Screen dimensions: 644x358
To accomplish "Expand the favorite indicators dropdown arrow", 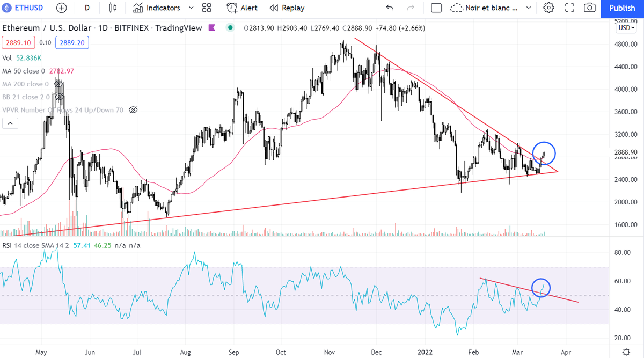I will pyautogui.click(x=191, y=8).
